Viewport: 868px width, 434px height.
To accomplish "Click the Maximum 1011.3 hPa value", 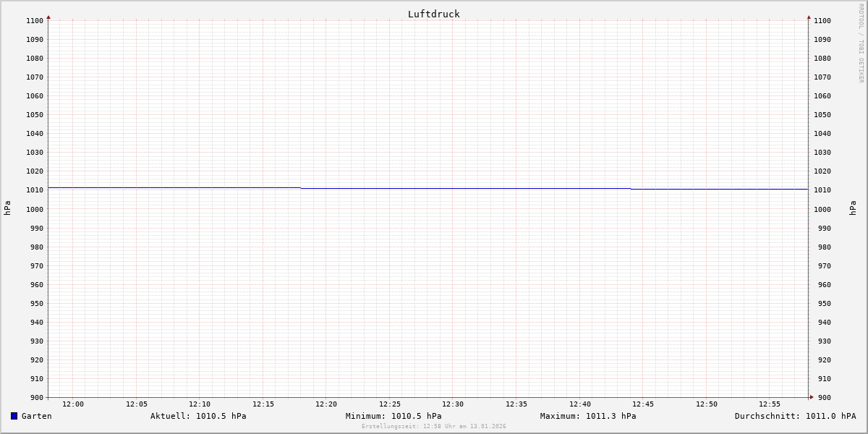I will pyautogui.click(x=588, y=416).
